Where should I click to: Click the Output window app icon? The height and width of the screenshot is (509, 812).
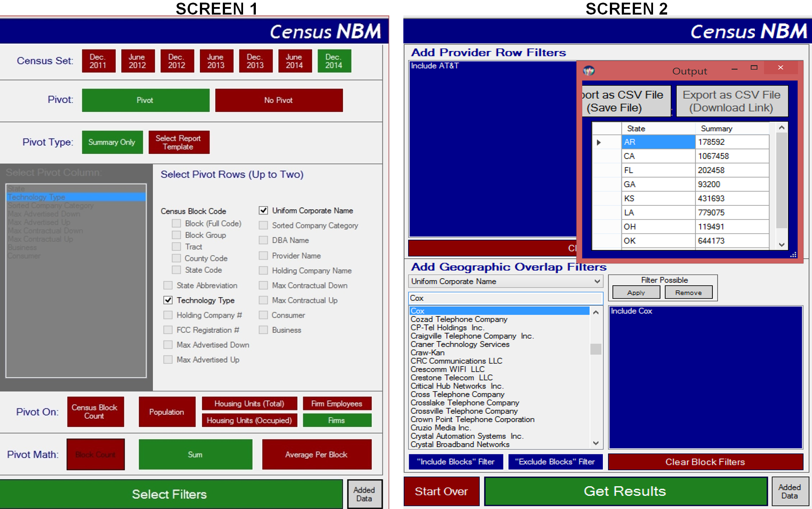(x=589, y=71)
